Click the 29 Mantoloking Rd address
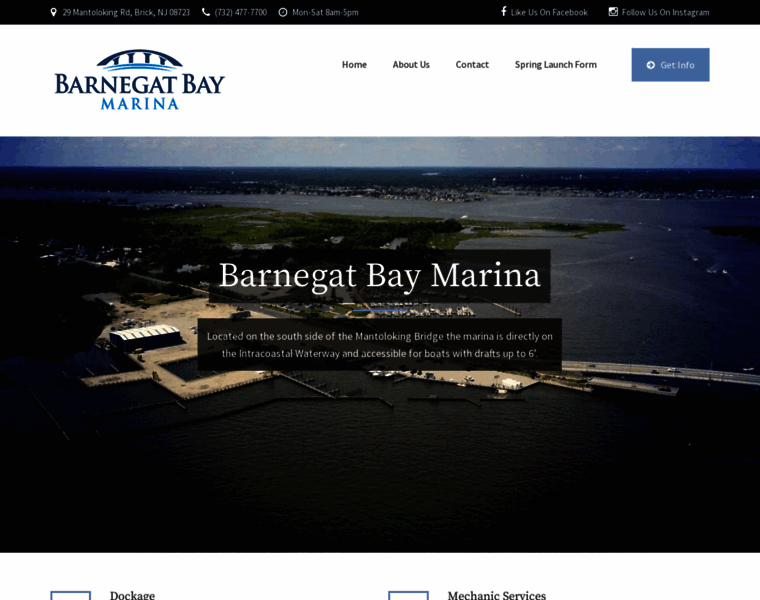Image resolution: width=760 pixels, height=600 pixels. point(126,12)
